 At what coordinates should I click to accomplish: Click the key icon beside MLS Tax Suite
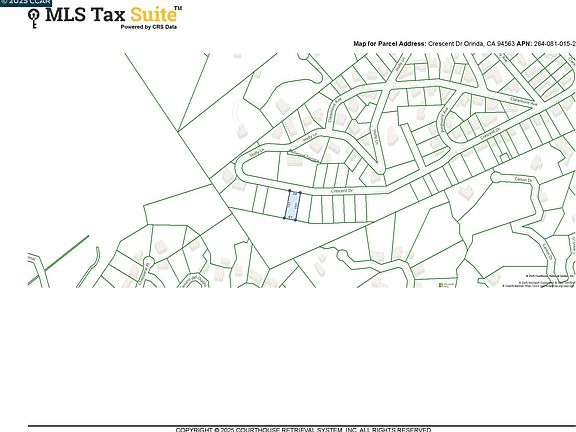34,18
